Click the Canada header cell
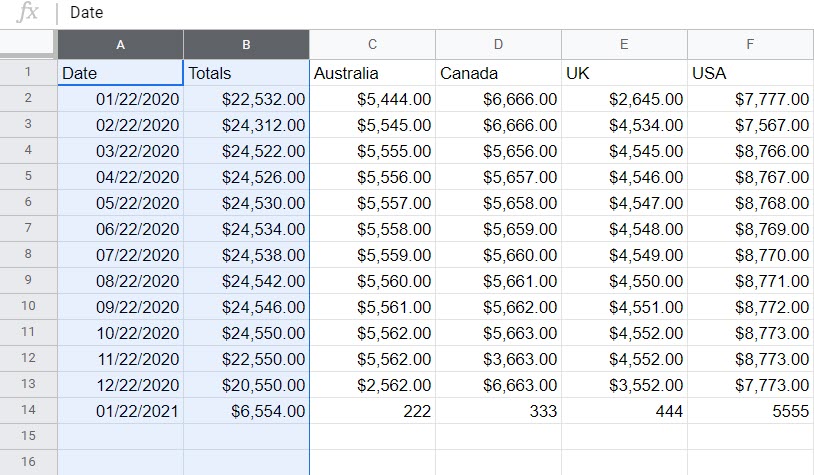 click(498, 73)
